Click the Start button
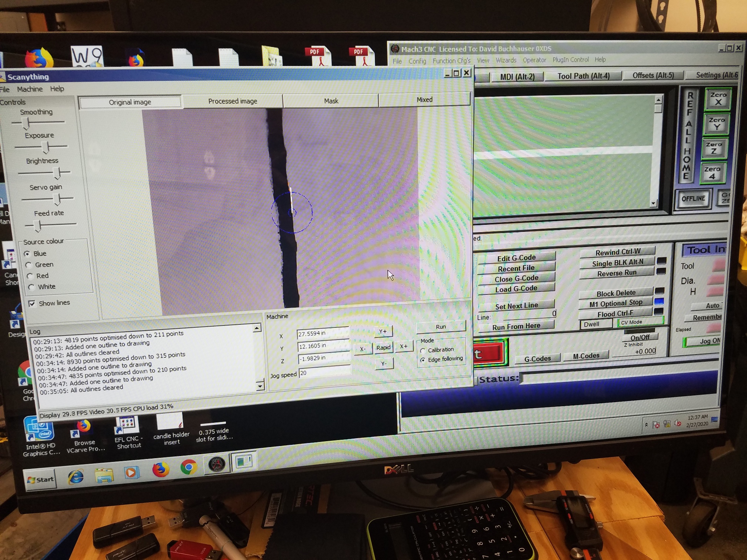This screenshot has width=747, height=560. coord(40,480)
